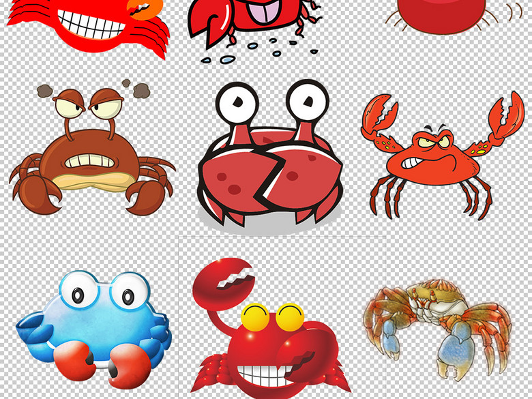The height and width of the screenshot is (399, 532).
Task: Click the grinning red crab with white teeth
Action: coord(89,24)
